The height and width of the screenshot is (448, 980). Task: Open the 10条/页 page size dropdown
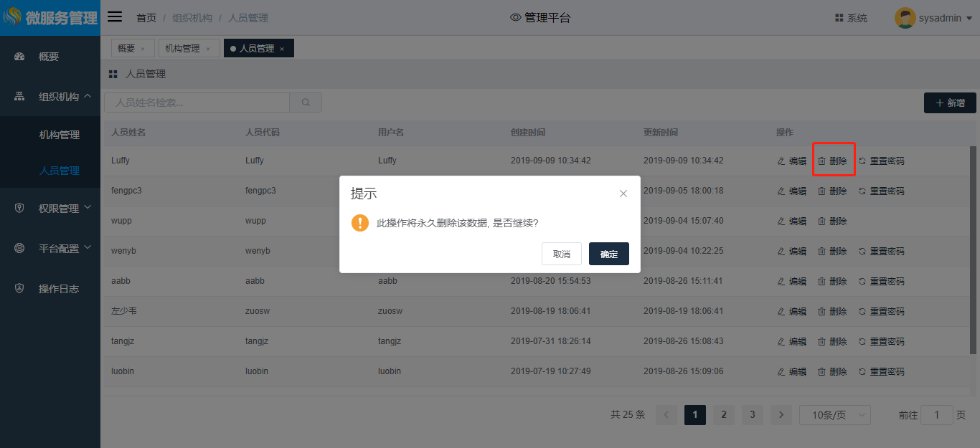coord(834,414)
